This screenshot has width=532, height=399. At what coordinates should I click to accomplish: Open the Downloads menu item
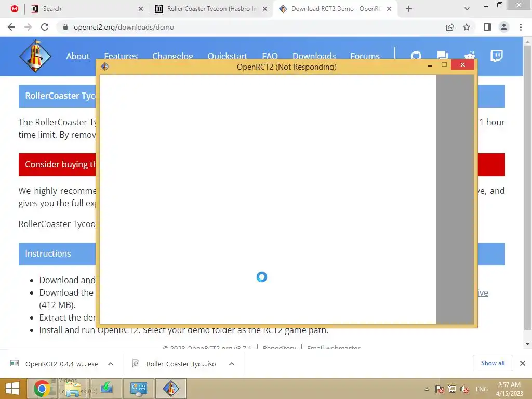coord(314,56)
